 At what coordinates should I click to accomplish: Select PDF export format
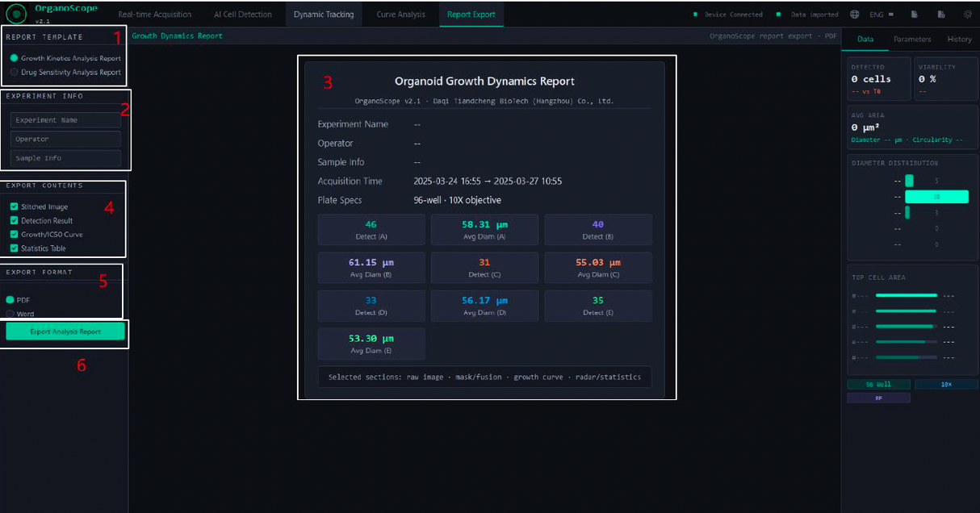tap(18, 299)
